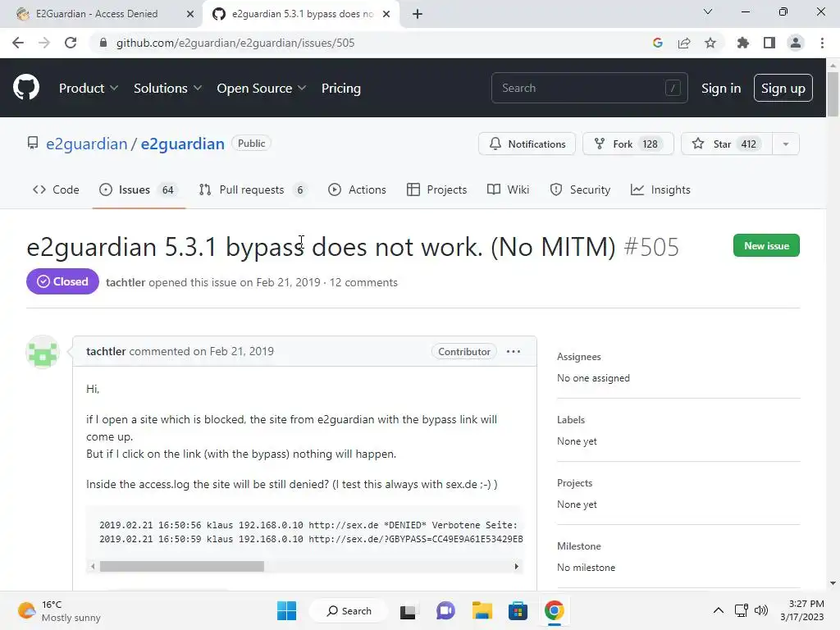Click the green New issue button
Viewport: 840px width, 630px height.
(766, 245)
